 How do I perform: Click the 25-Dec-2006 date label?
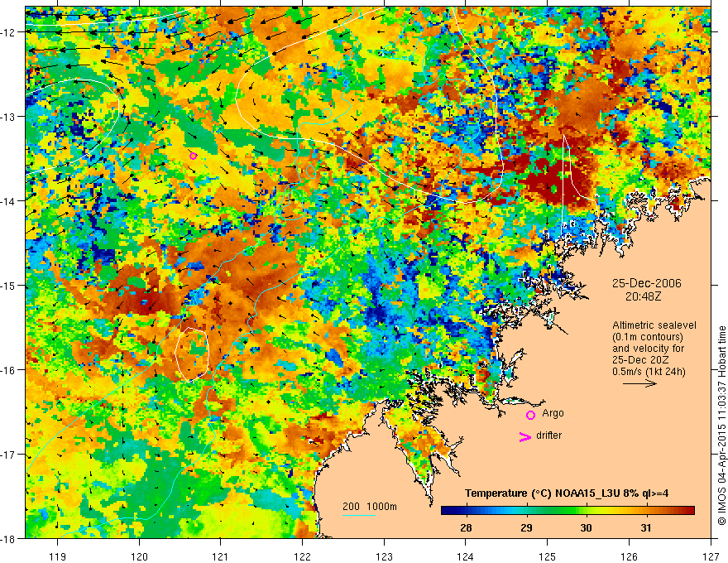click(646, 283)
